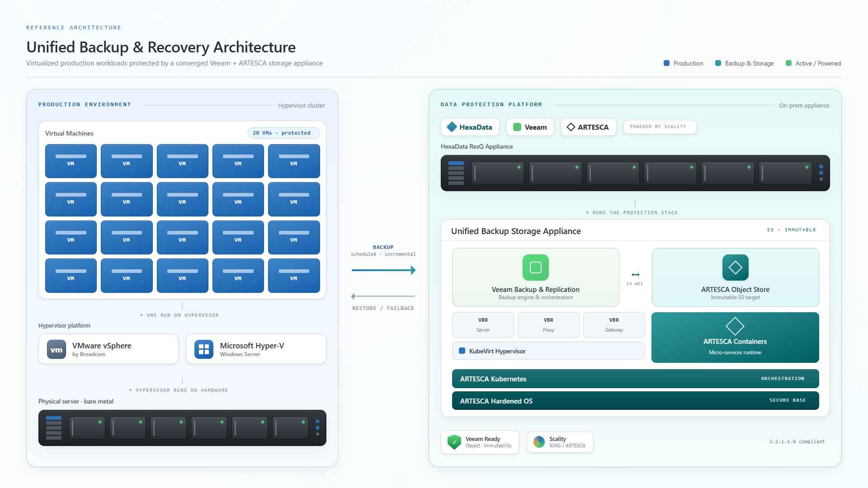Select the VBR Server box

(483, 325)
